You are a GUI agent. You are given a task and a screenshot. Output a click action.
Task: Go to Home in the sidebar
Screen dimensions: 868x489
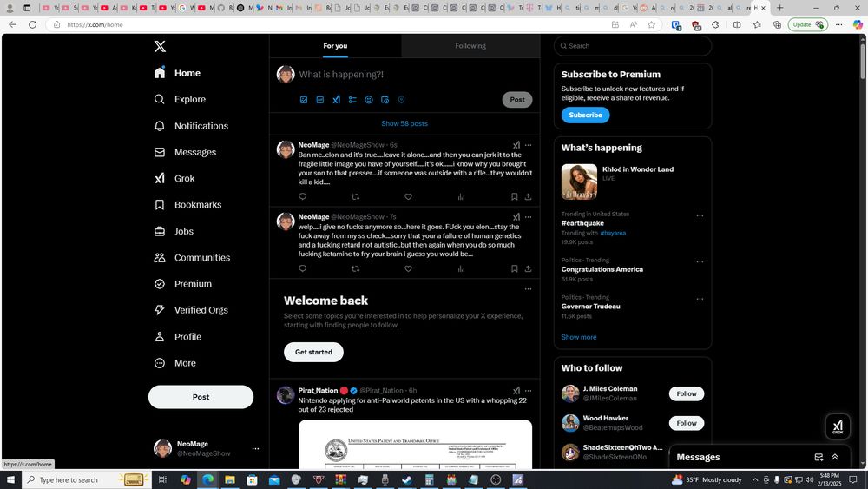pyautogui.click(x=178, y=73)
